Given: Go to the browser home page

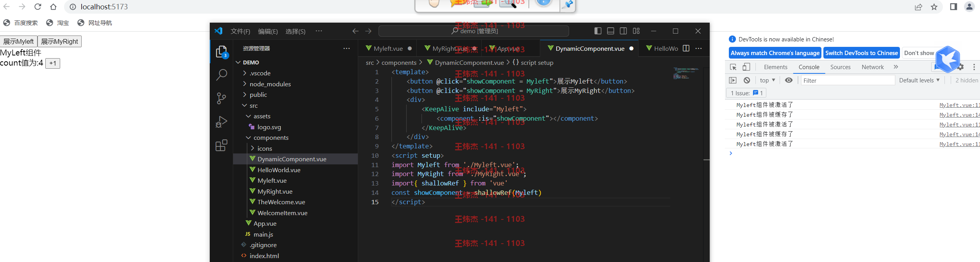Looking at the screenshot, I should tap(54, 7).
